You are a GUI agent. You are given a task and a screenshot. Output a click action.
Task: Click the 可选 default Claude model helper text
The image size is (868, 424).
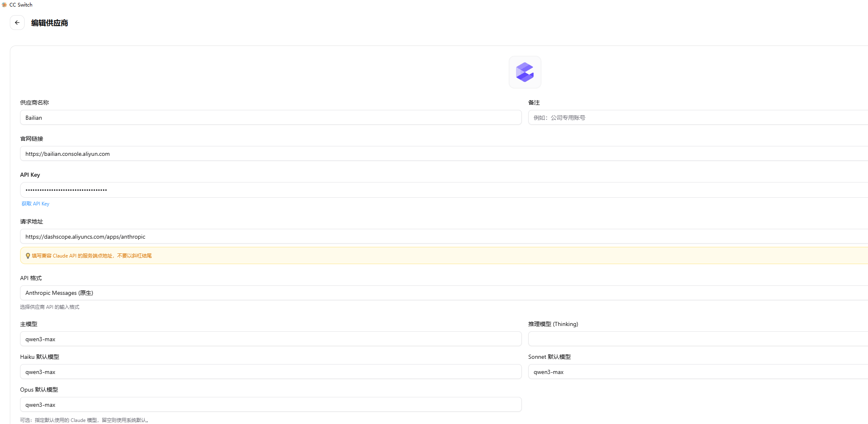tap(85, 420)
